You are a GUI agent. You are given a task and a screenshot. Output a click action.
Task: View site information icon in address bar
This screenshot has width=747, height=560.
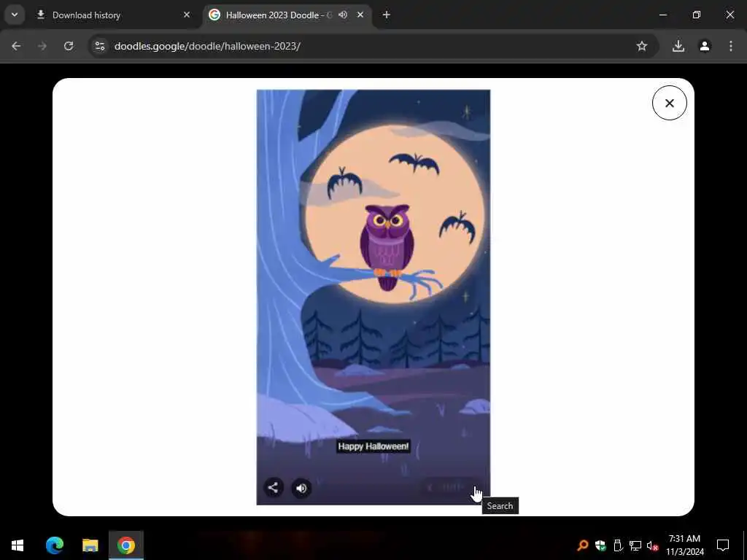point(99,46)
